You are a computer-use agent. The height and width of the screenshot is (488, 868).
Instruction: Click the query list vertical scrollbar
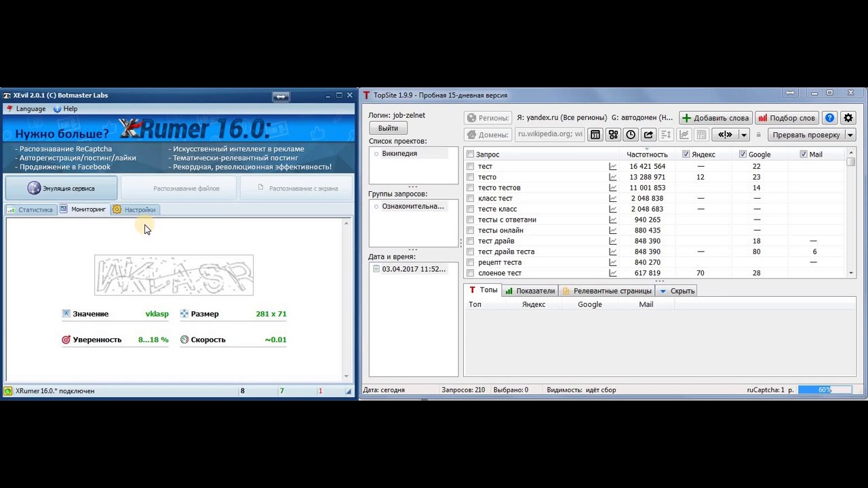(851, 214)
